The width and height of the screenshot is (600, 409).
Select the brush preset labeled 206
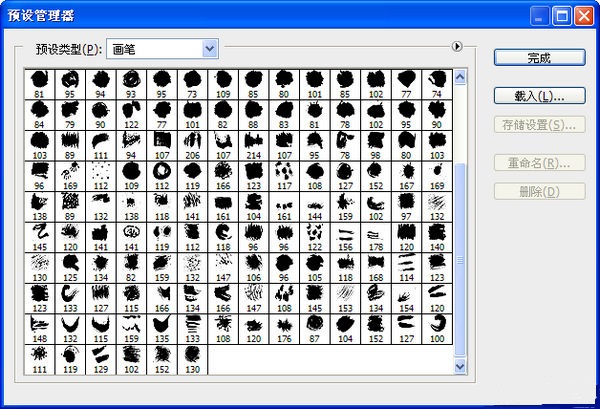point(192,145)
